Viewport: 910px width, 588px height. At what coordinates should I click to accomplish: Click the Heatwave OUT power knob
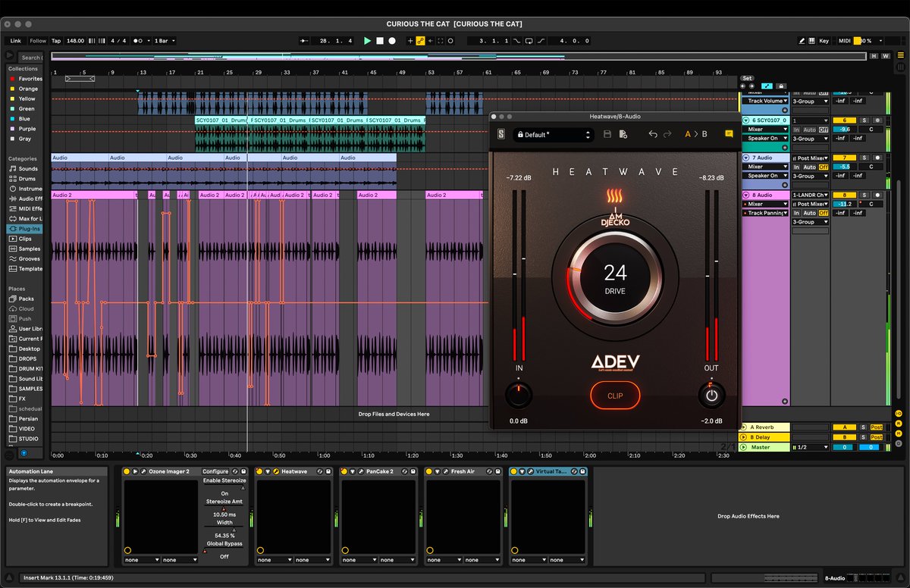(711, 395)
